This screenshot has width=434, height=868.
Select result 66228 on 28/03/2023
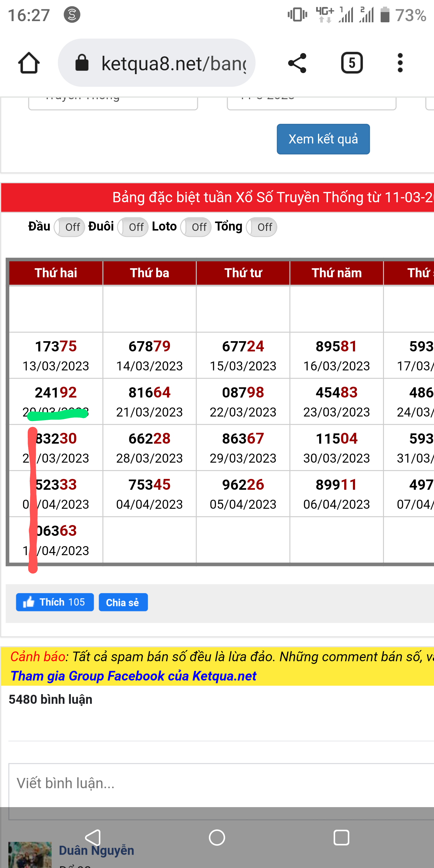[149, 439]
